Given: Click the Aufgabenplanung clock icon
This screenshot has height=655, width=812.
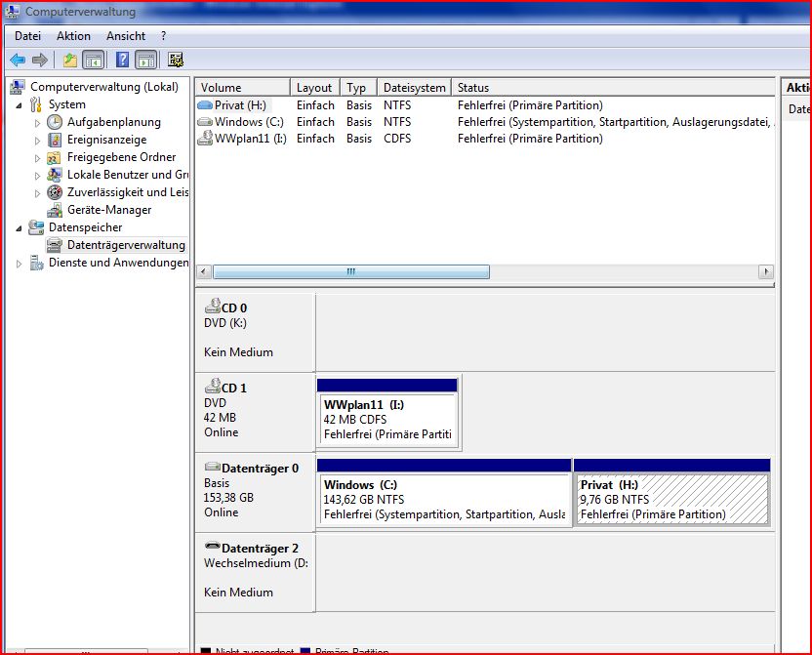Looking at the screenshot, I should [55, 122].
